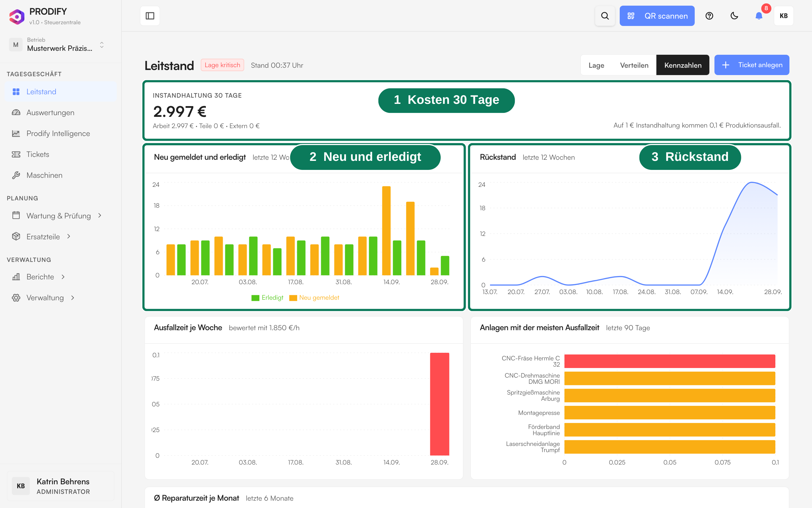812x508 pixels.
Task: Click the Wartung & Prüfung calendar icon
Action: point(16,215)
